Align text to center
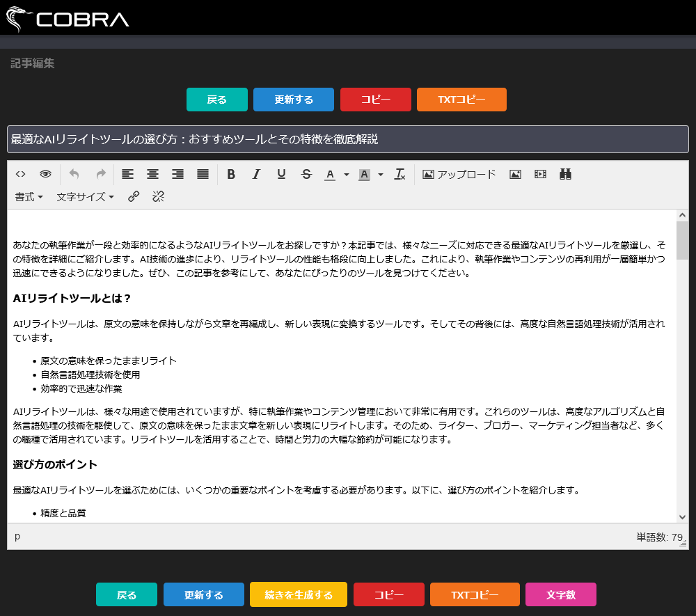 point(152,174)
